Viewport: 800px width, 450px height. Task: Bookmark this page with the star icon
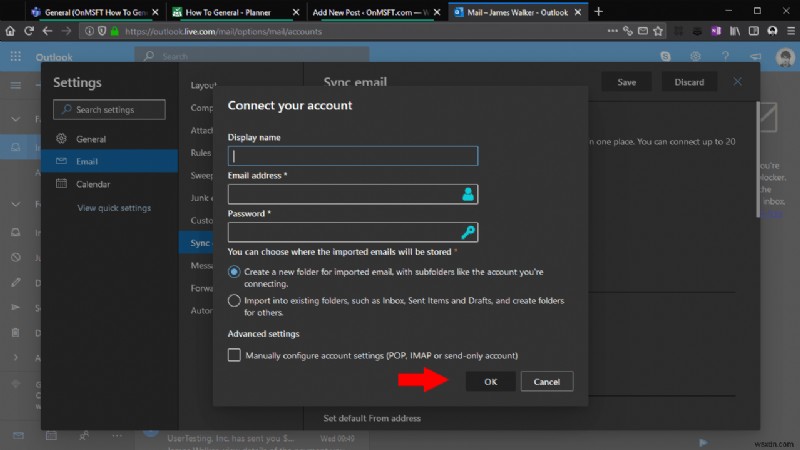[x=658, y=31]
